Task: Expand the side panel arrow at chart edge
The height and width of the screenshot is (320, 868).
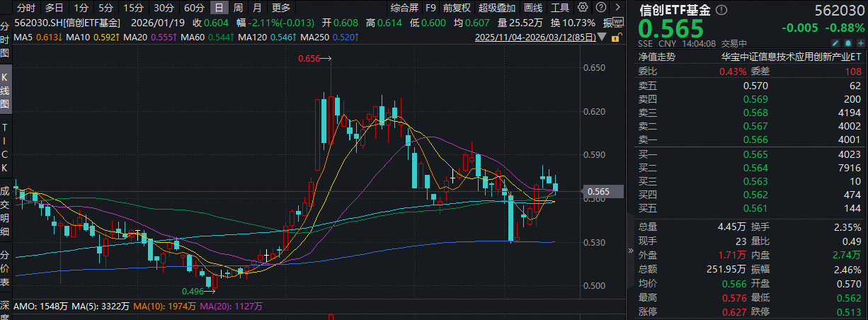Action: [630, 250]
